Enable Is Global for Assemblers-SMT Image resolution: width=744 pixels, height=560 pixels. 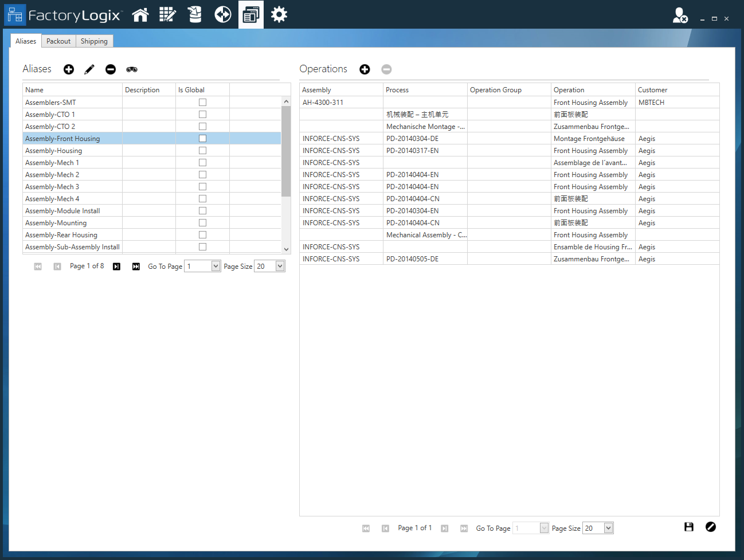coord(202,102)
